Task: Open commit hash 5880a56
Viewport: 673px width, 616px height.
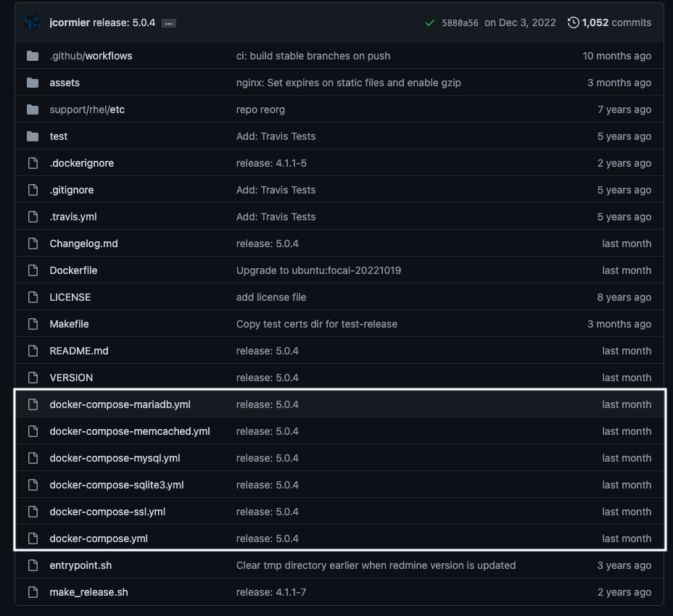Action: 460,22
